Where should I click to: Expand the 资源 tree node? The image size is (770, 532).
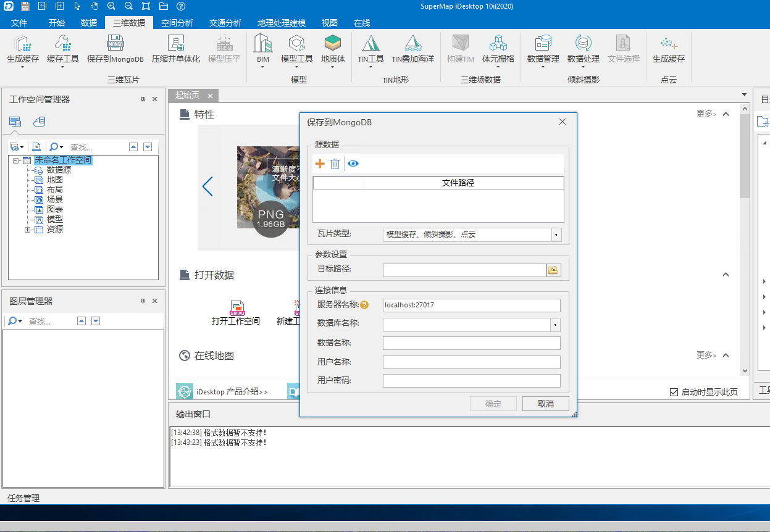click(27, 230)
